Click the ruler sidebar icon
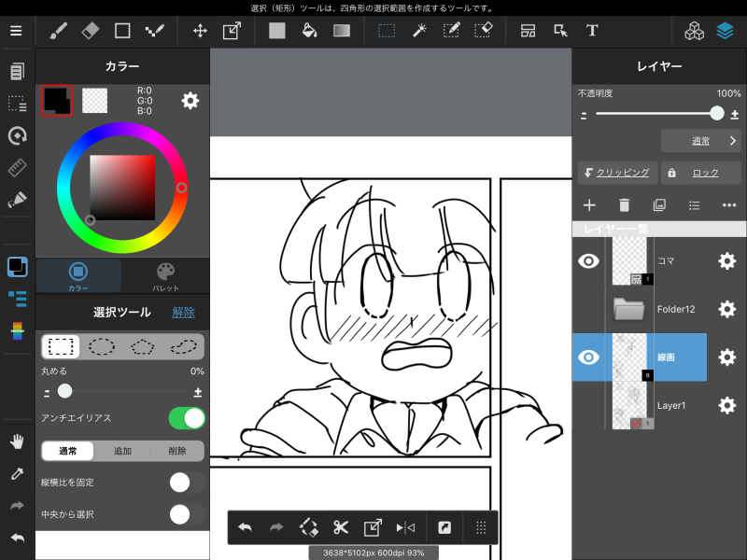The width and height of the screenshot is (747, 560). [x=17, y=168]
